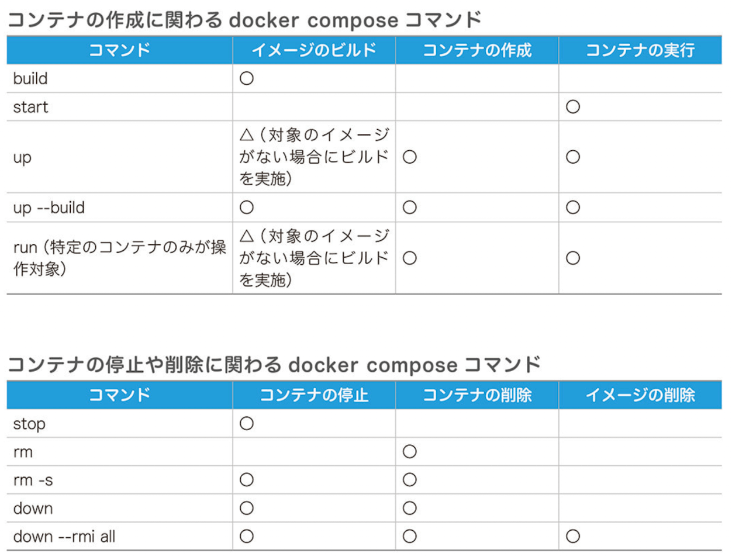The height and width of the screenshot is (560, 732).
Task: Click the down row's container stop circle
Action: (246, 508)
